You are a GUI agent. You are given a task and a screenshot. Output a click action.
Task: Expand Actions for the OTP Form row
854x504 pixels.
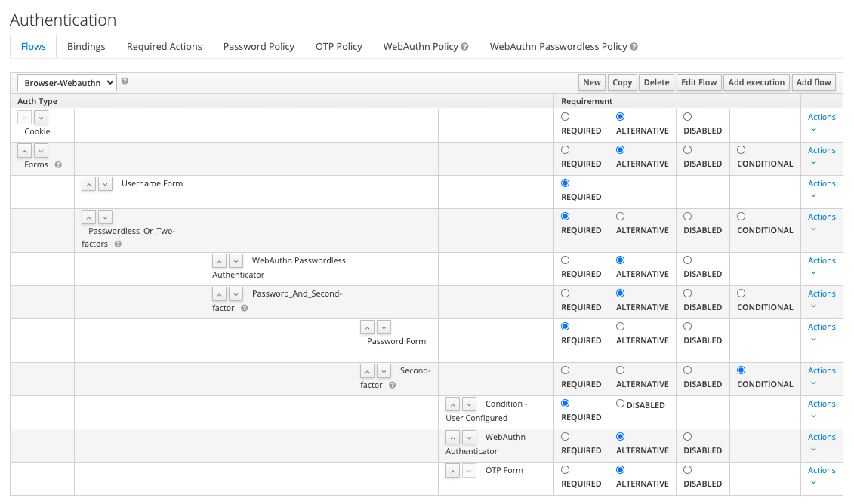point(822,469)
